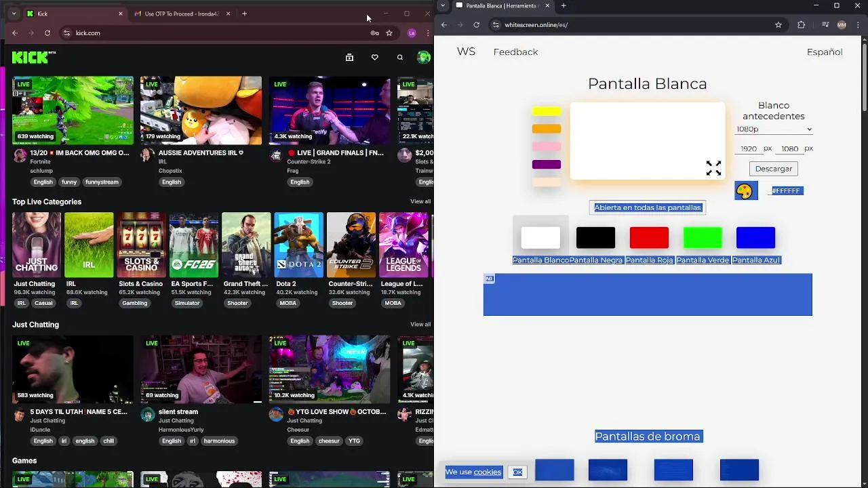The width and height of the screenshot is (868, 488).
Task: Expand tab search in the whitescreen window
Action: click(443, 5)
